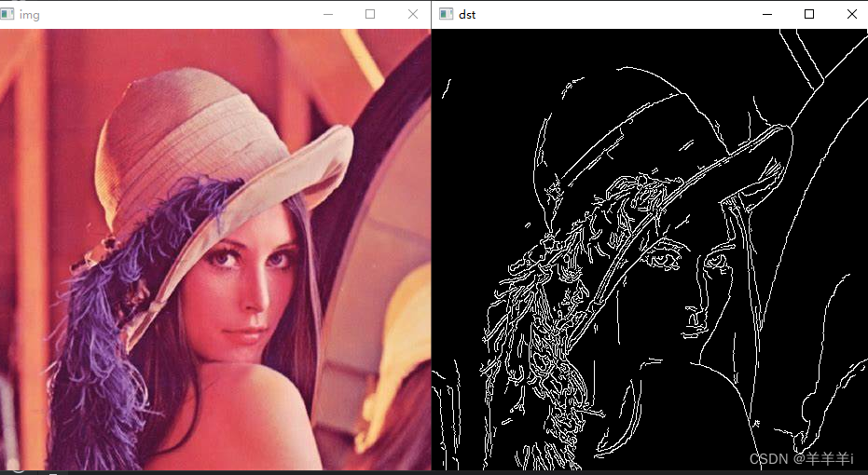Image resolution: width=868 pixels, height=475 pixels.
Task: Minimize the img window
Action: [328, 14]
